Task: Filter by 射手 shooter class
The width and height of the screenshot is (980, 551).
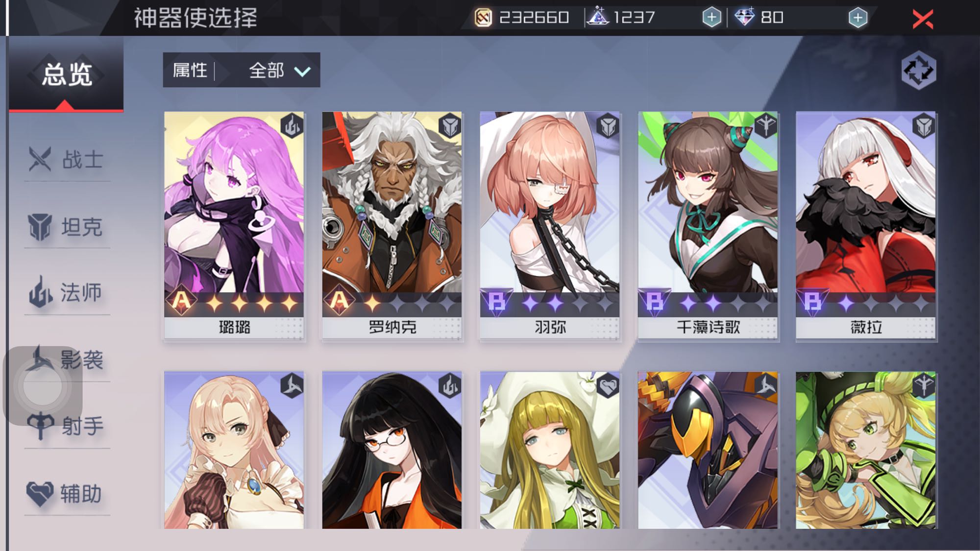Action: pyautogui.click(x=67, y=426)
